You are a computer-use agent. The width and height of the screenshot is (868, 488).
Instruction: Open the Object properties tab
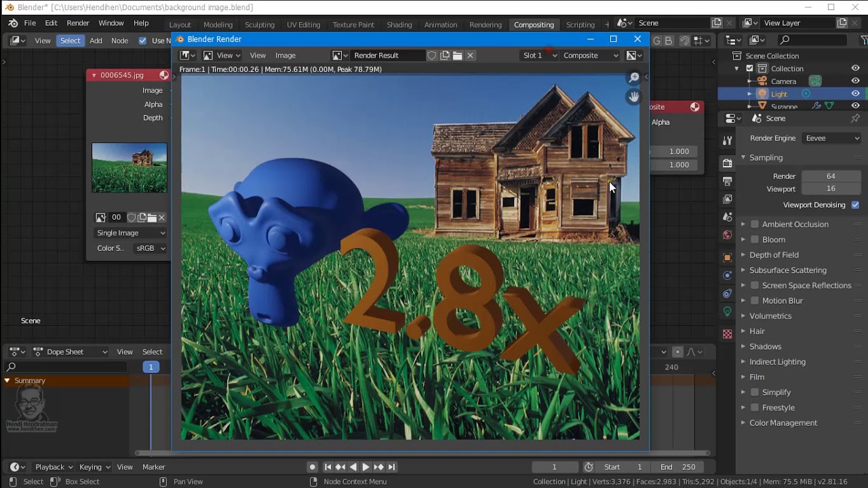[x=727, y=258]
